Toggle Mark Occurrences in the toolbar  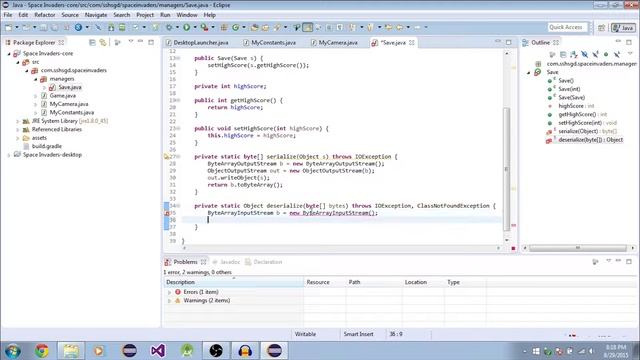308,27
